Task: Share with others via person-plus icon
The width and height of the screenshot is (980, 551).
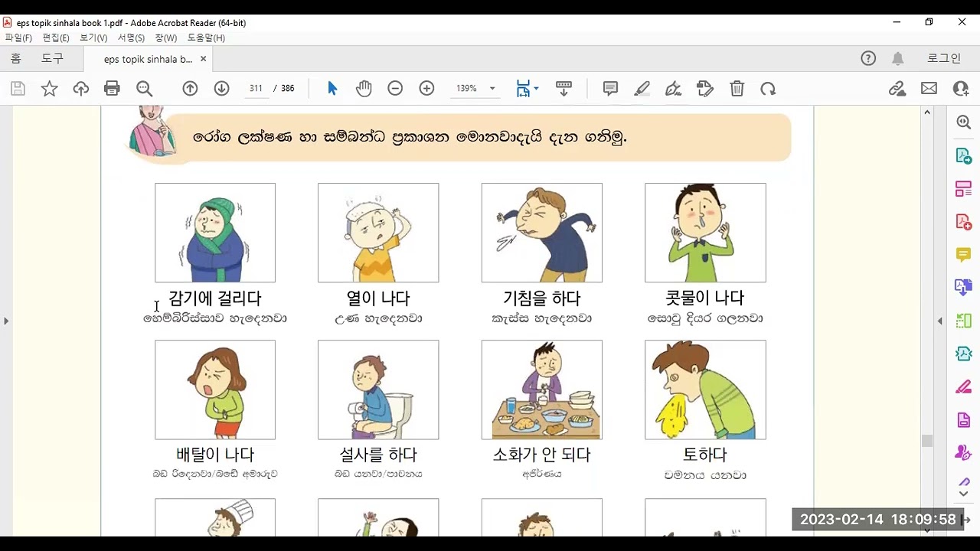Action: click(961, 89)
